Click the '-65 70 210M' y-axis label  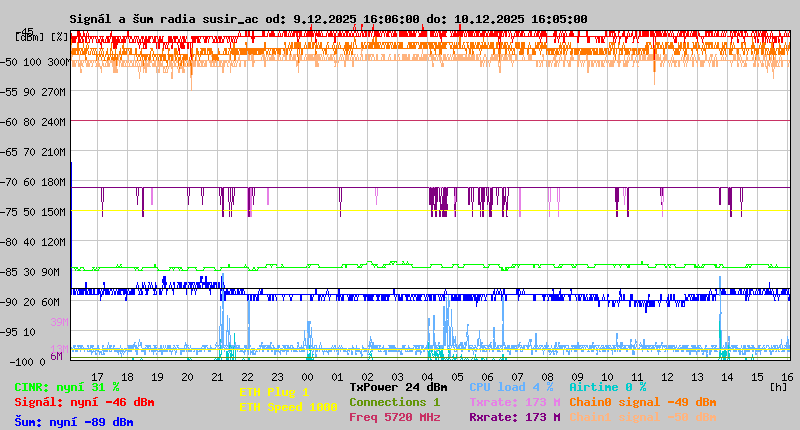[33, 153]
